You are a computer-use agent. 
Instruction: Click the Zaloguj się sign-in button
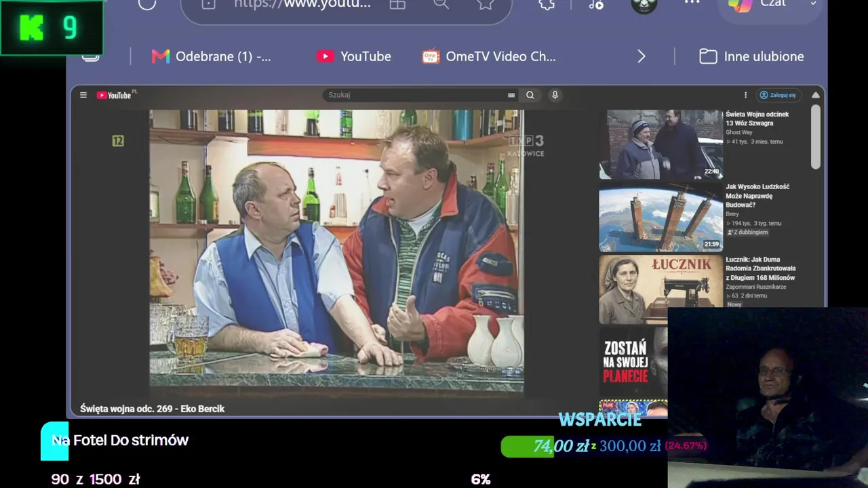point(778,95)
